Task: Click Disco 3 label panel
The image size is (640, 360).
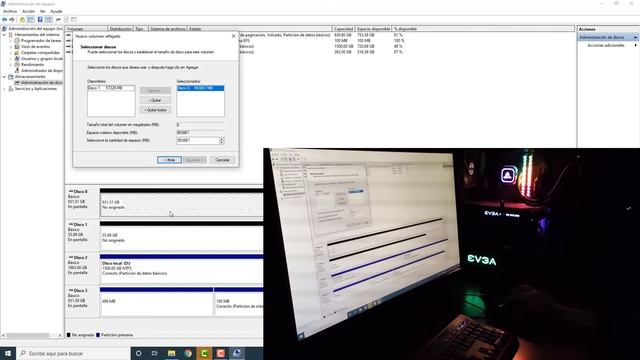Action: tap(82, 302)
